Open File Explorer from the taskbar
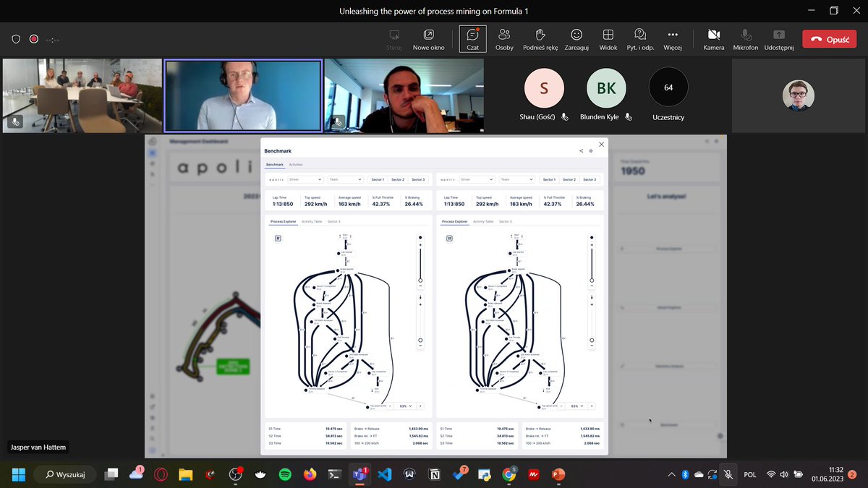The height and width of the screenshot is (488, 868). pyautogui.click(x=185, y=474)
